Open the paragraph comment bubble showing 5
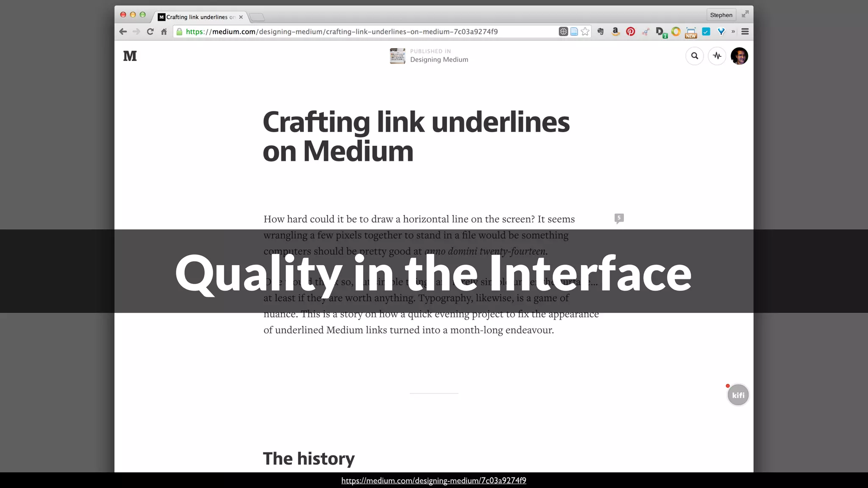The height and width of the screenshot is (488, 868). pos(619,218)
